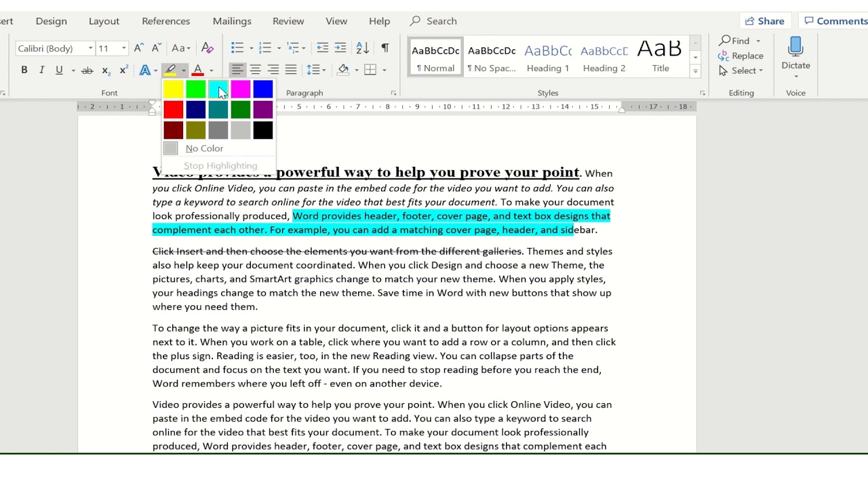
Task: Open Font Color dropdown arrow
Action: point(212,70)
